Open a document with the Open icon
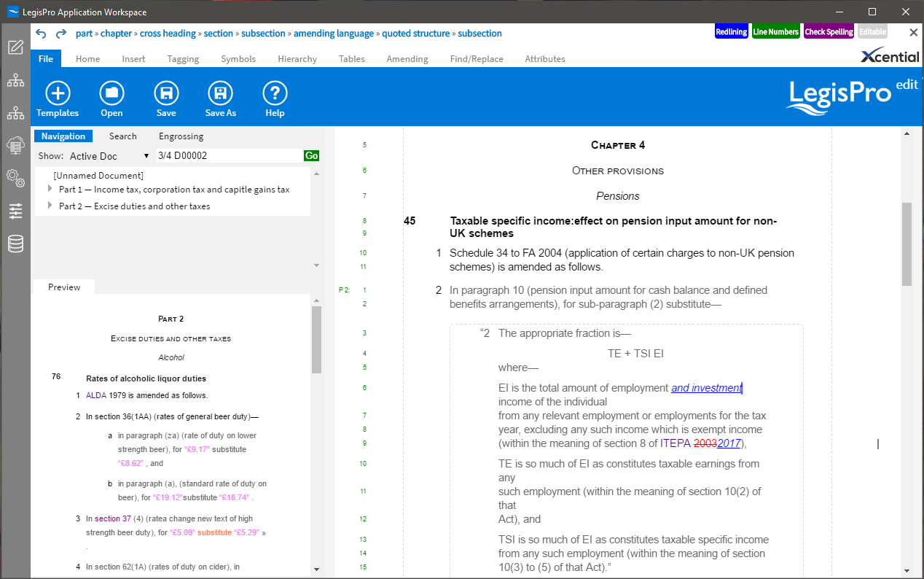The height and width of the screenshot is (579, 924). [x=111, y=93]
